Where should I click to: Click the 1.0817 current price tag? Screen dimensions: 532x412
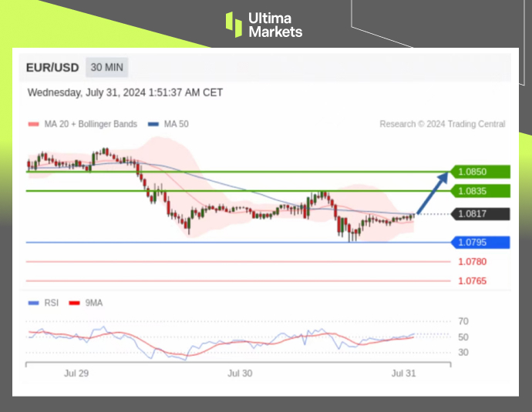coord(479,214)
